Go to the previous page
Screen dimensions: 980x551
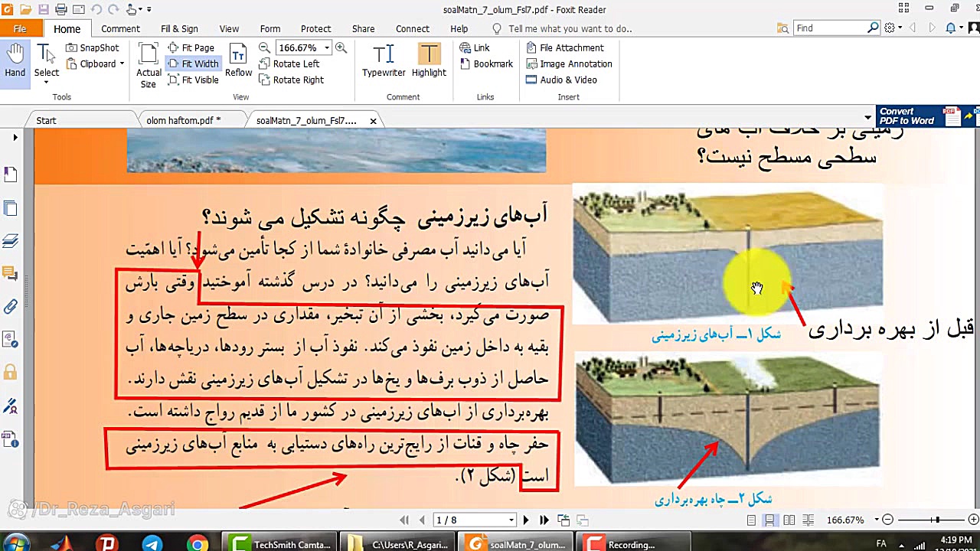(422, 520)
